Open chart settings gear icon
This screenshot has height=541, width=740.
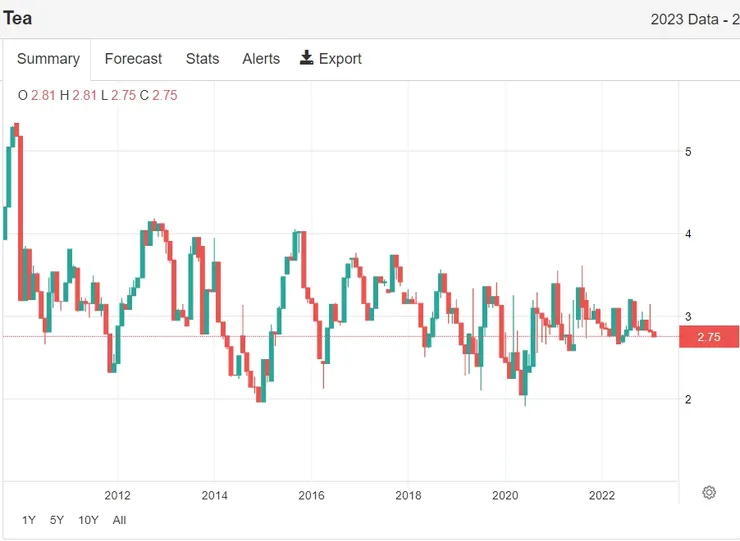[x=709, y=492]
